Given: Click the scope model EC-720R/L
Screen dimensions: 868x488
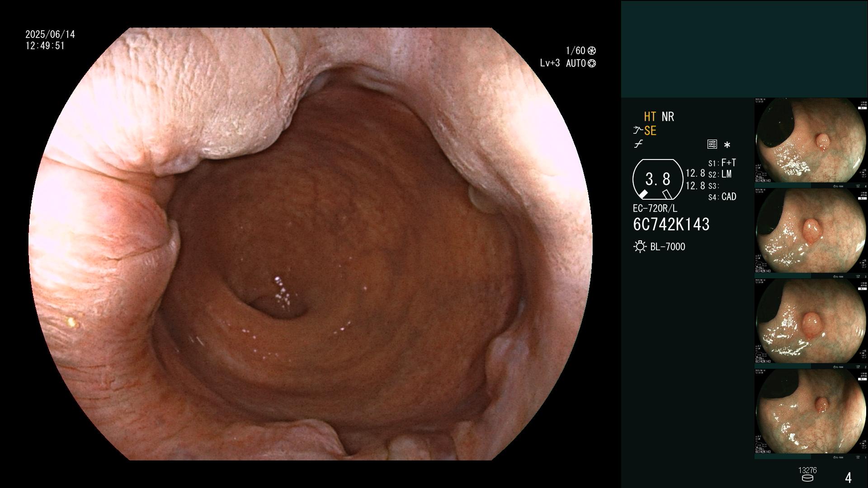Looking at the screenshot, I should coord(655,208).
